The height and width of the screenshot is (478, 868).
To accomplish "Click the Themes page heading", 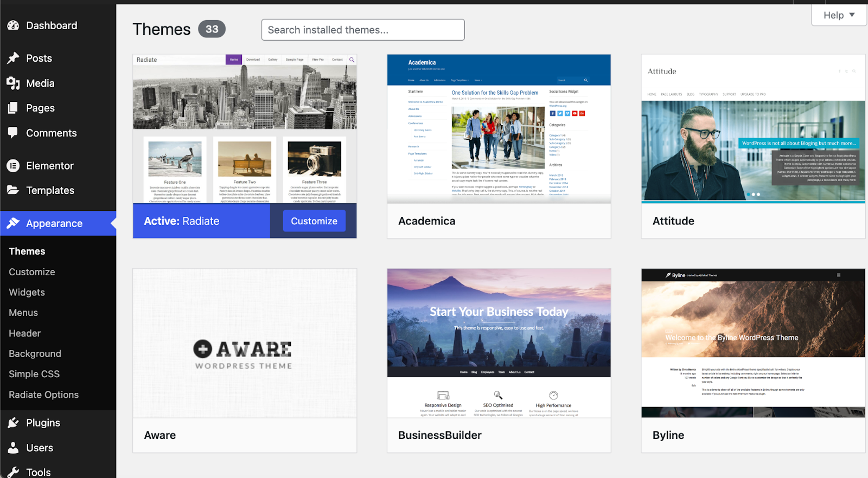I will tap(162, 29).
